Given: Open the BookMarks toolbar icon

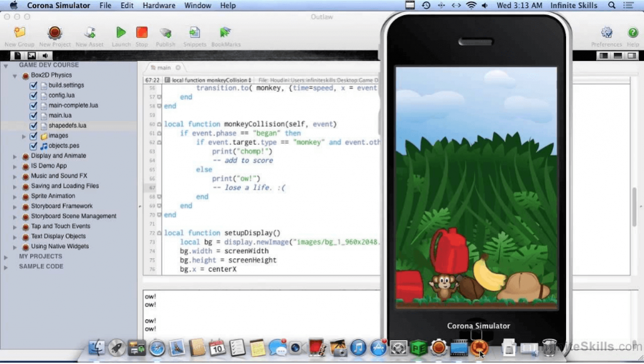Looking at the screenshot, I should 226,33.
